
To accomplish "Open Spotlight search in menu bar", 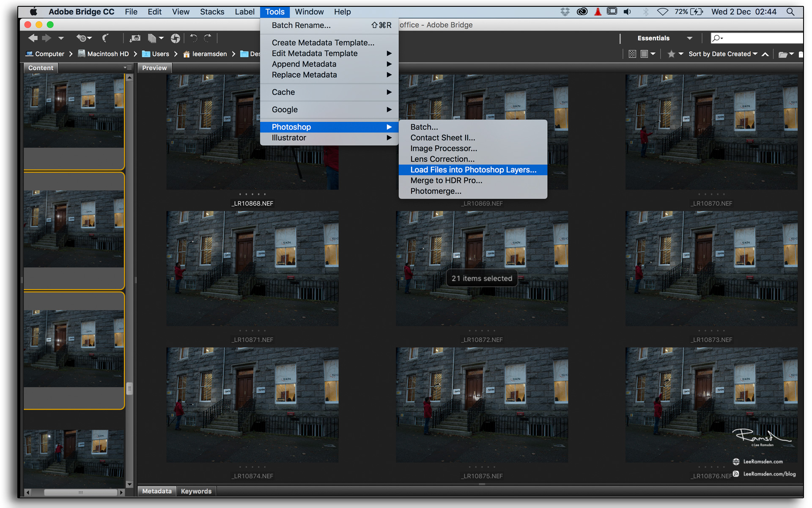I will (x=790, y=12).
